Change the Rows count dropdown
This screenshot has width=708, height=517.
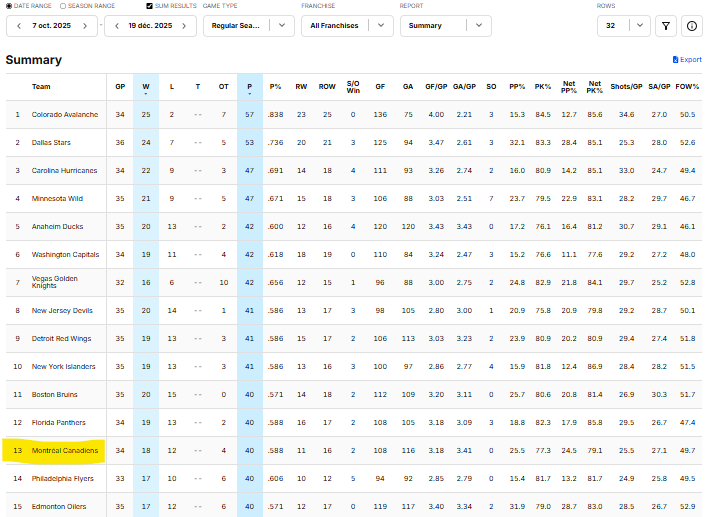pos(623,26)
